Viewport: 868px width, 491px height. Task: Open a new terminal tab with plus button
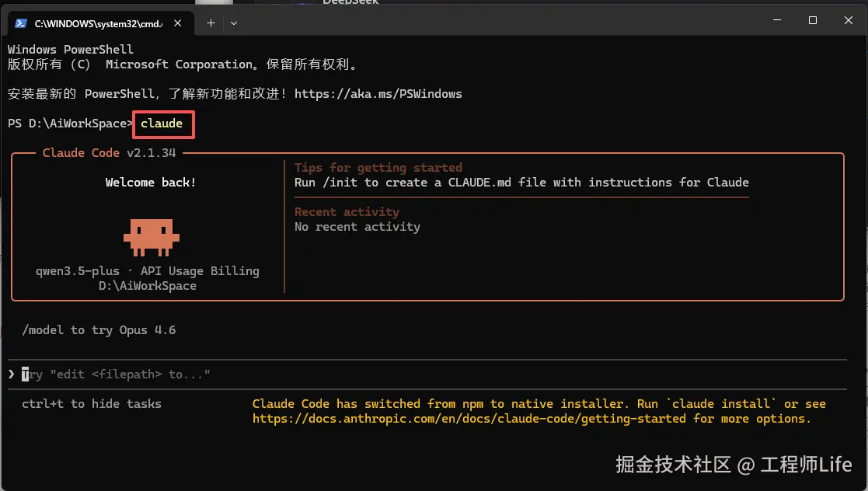[211, 23]
